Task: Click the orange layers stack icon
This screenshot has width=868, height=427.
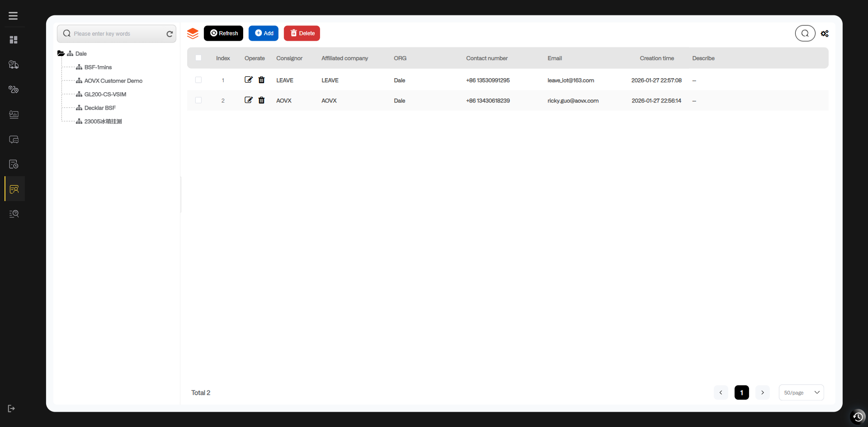Action: point(193,33)
